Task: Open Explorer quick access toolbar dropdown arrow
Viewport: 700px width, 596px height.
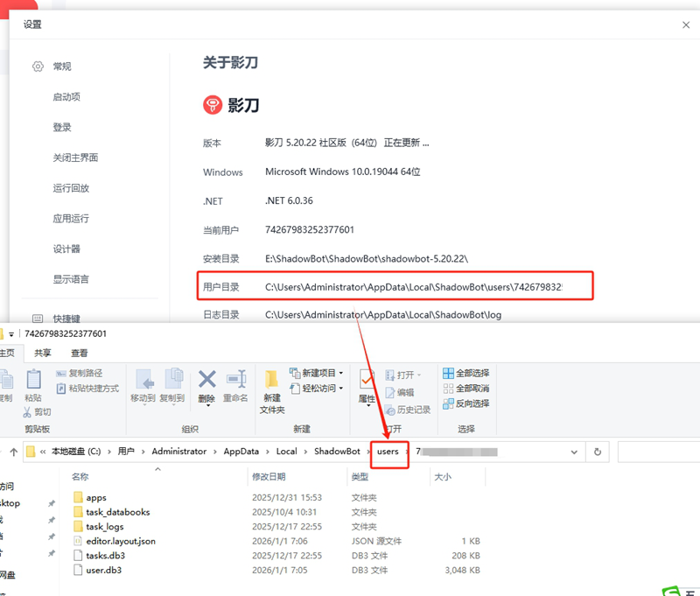Action: tap(11, 334)
